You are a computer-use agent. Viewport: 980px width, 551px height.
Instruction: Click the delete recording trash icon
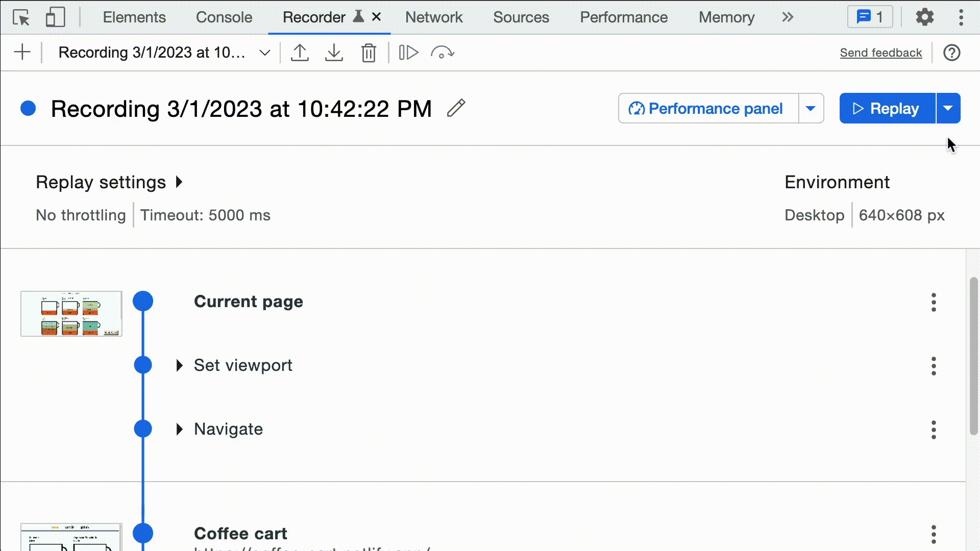point(369,53)
